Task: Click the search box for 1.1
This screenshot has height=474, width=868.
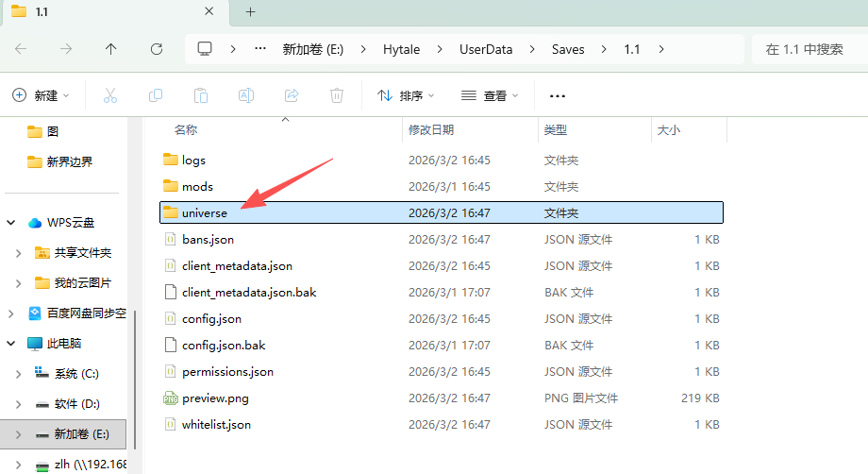Action: (807, 49)
